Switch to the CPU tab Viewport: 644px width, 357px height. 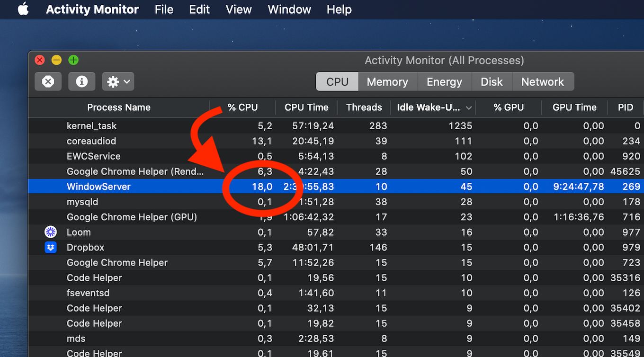337,81
